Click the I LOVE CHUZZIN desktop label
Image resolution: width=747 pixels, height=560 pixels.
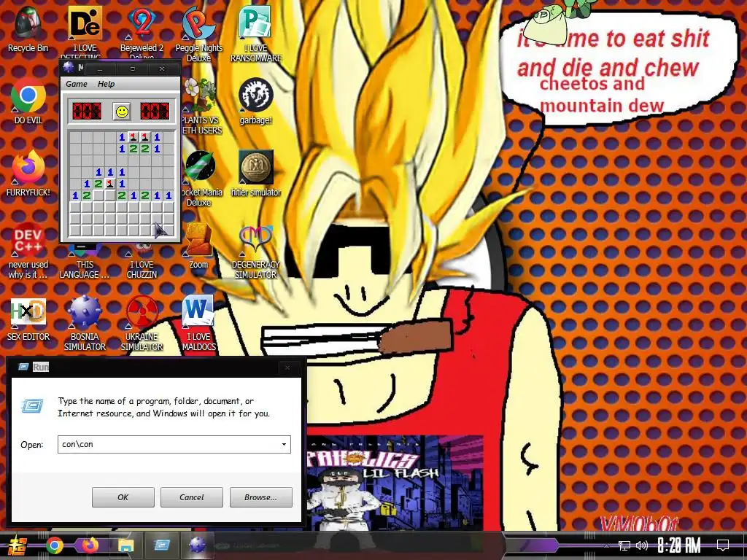(x=142, y=270)
